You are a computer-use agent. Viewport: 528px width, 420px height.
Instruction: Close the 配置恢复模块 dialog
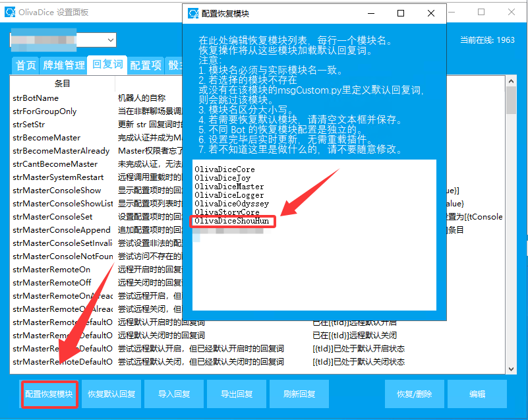tap(430, 13)
